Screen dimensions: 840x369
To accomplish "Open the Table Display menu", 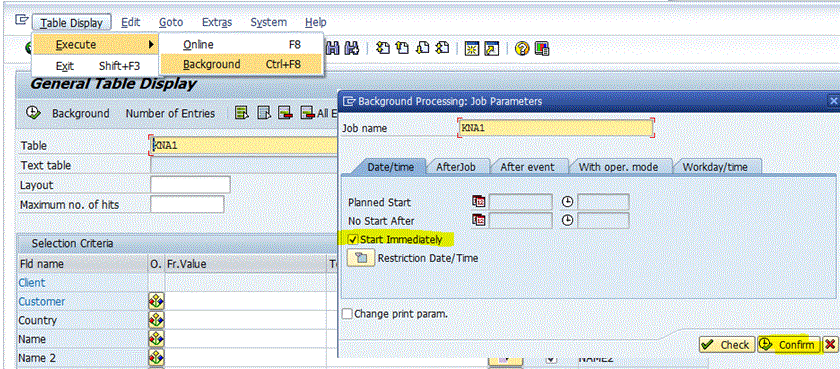I will [x=72, y=22].
